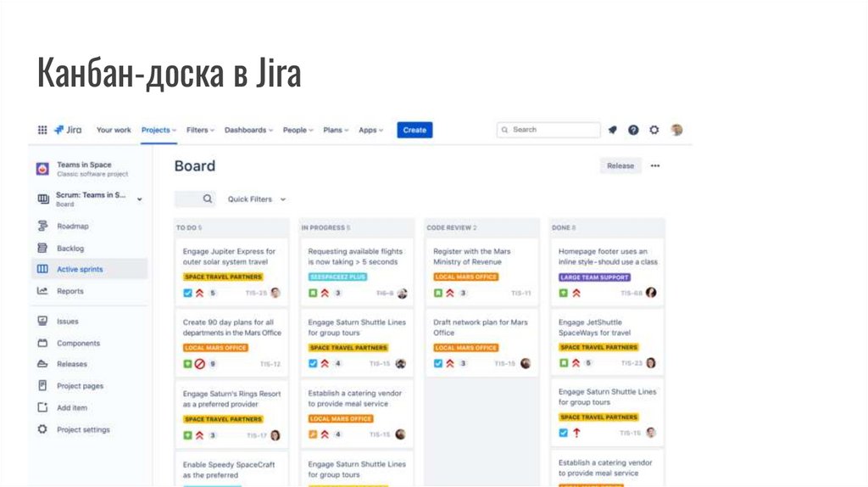Viewport: 868px width, 487px height.
Task: Open issue TIS-68 key link
Action: click(631, 293)
